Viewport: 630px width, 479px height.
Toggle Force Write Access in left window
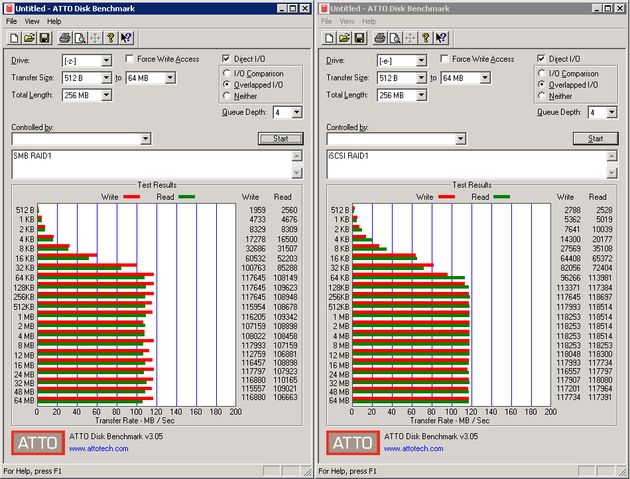point(129,59)
